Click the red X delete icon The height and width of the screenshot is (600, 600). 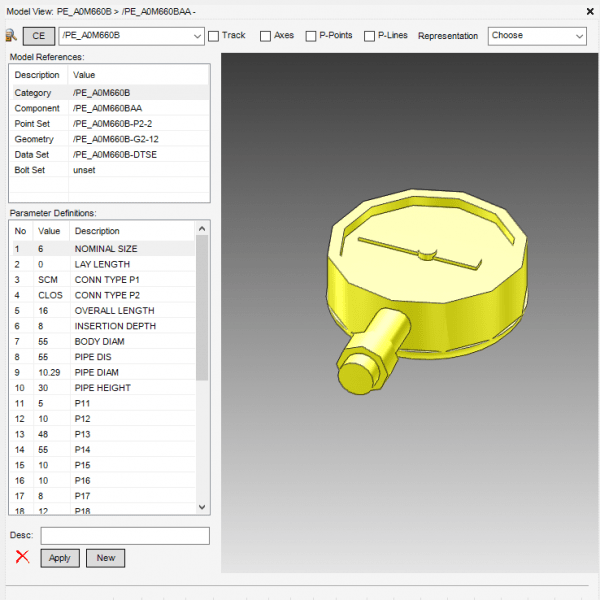point(22,557)
